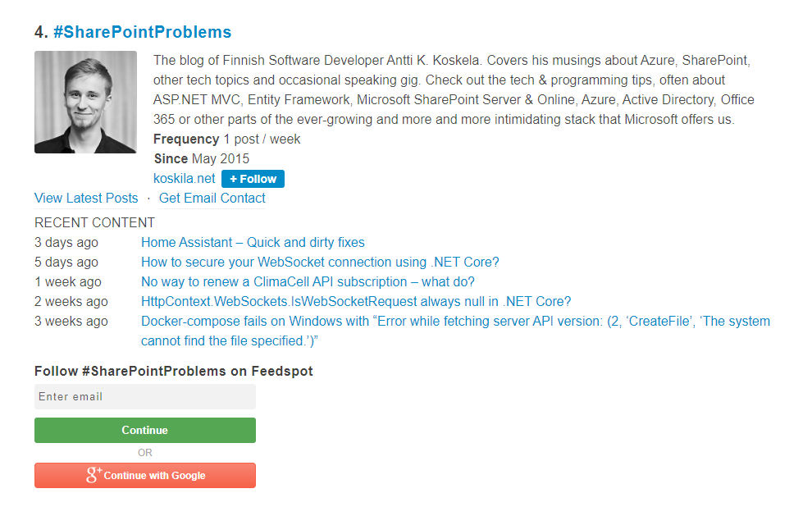Read the secure WebSocket connection post

coord(320,262)
